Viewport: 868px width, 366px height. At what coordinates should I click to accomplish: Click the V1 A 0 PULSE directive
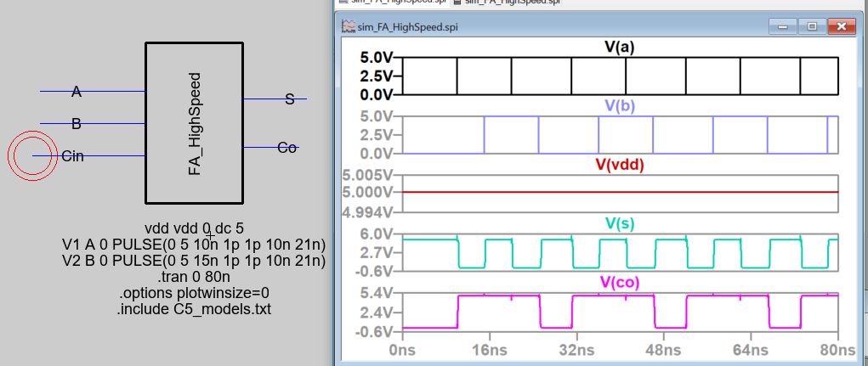pos(194,245)
